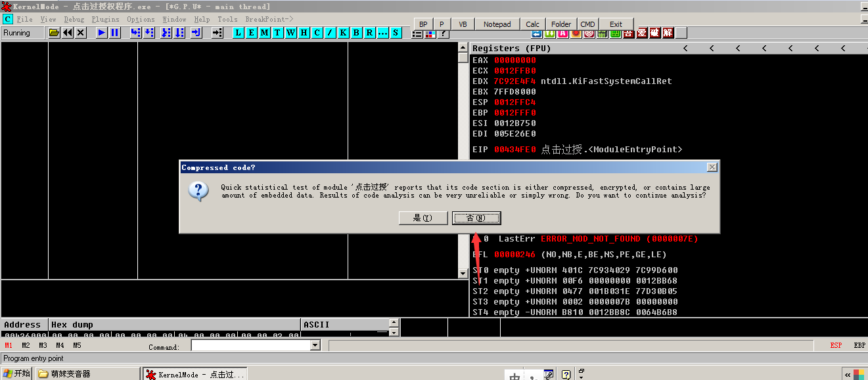
Task: Switch to 萌妹变音器 taskbar item
Action: point(87,373)
